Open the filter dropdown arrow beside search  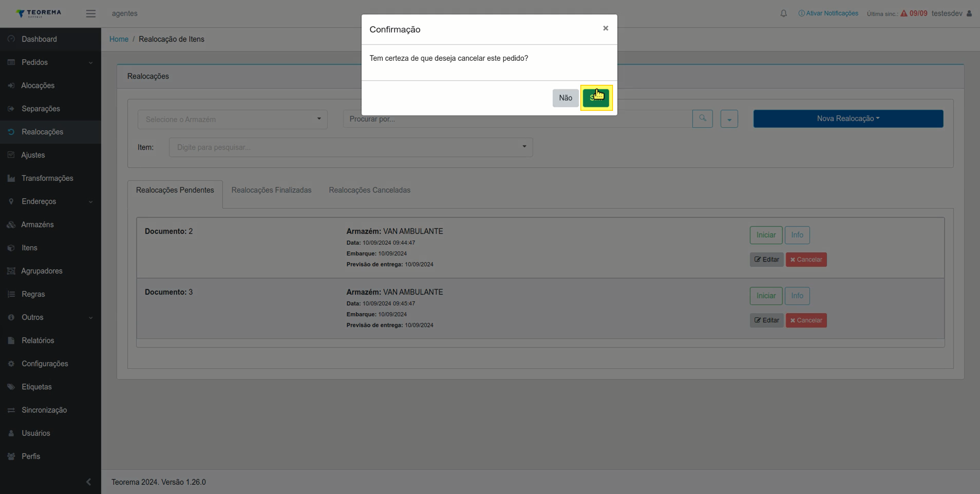coord(729,119)
